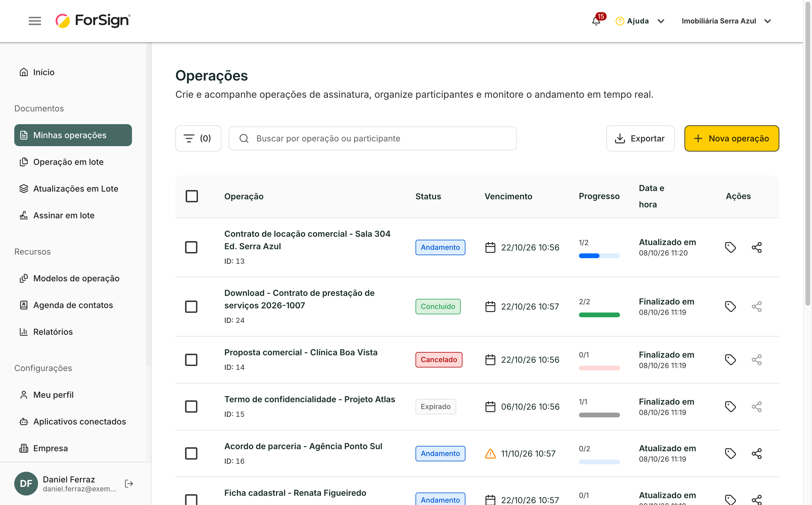Open the notifications bell
812x505 pixels.
(597, 21)
